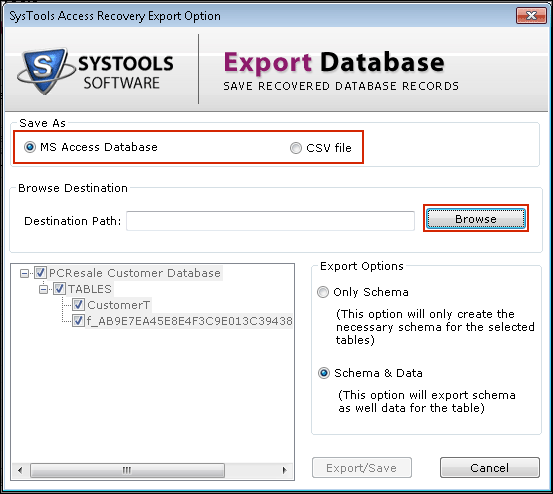Click the left scroll arrow in tree panel
Screen dimensions: 553x494
[20, 470]
